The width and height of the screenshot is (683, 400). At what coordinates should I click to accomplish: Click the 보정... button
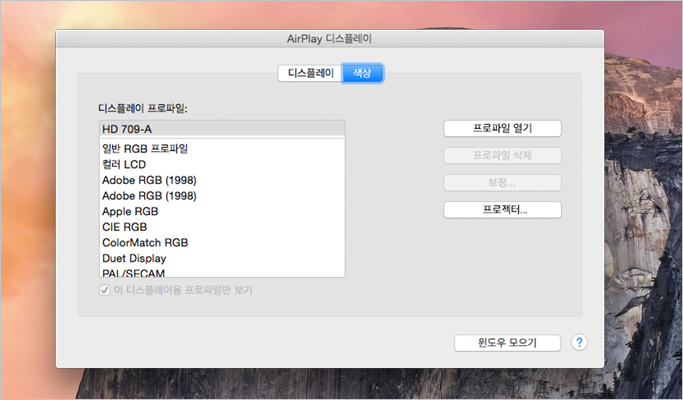click(x=502, y=183)
